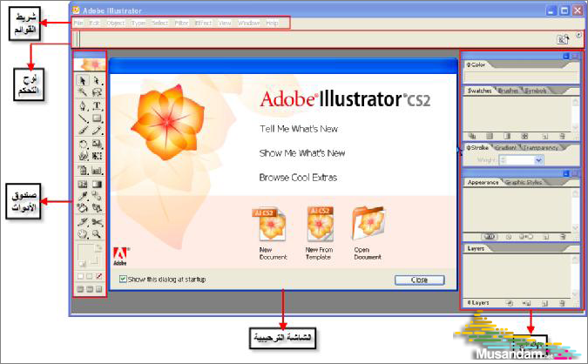Switch to the Transparency tab

pyautogui.click(x=540, y=148)
